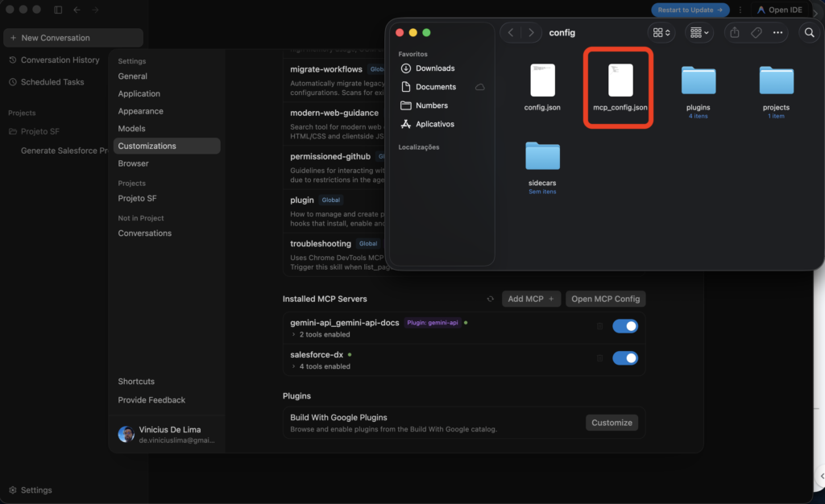Select the projects folder icon

coord(776,80)
